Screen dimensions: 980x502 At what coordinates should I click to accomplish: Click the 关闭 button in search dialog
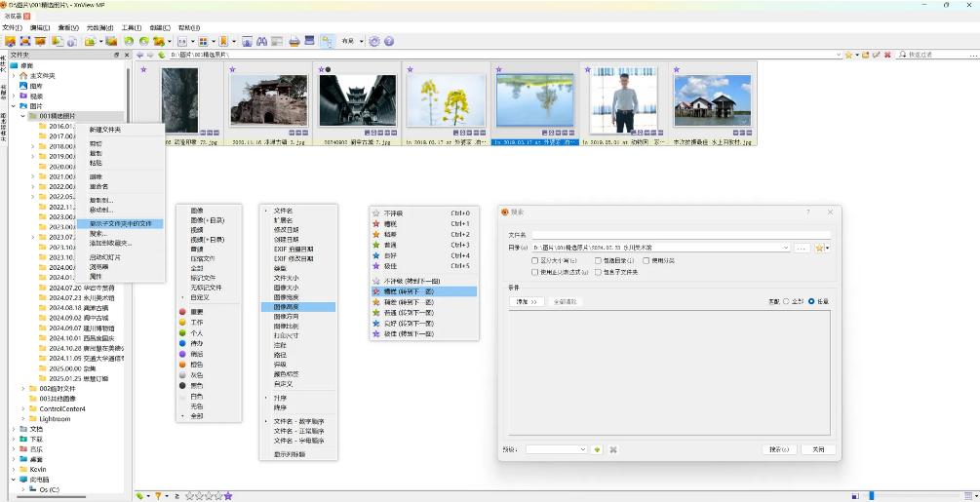818,449
